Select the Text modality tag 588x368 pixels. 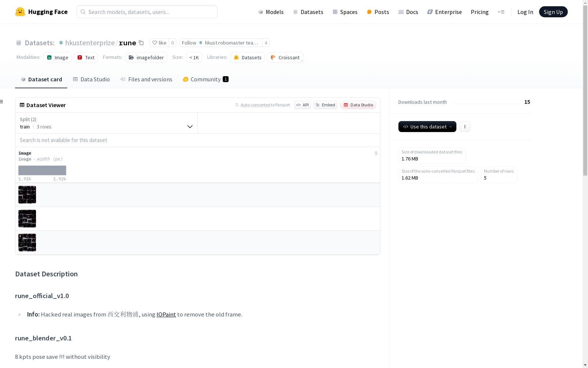point(86,57)
